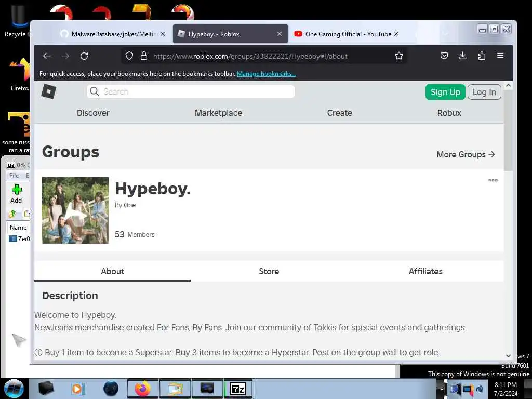Open the Recycle Bin desktop icon
The image size is (532, 399).
[x=18, y=21]
